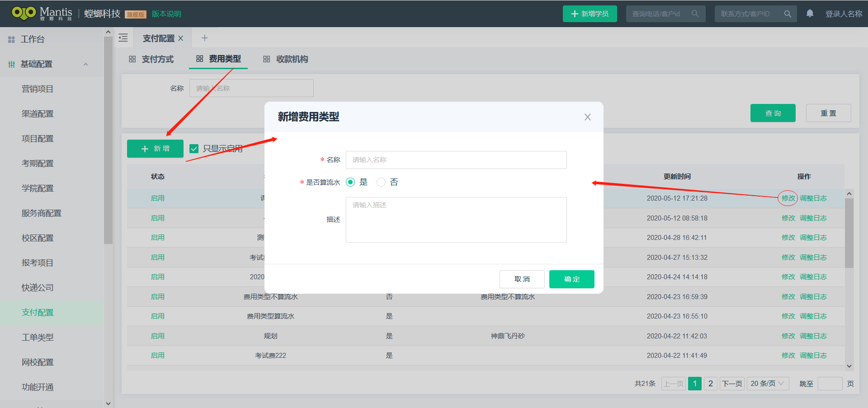Viewport: 868px width, 408px height.
Task: Open 服务商配置 in sidebar
Action: point(42,213)
